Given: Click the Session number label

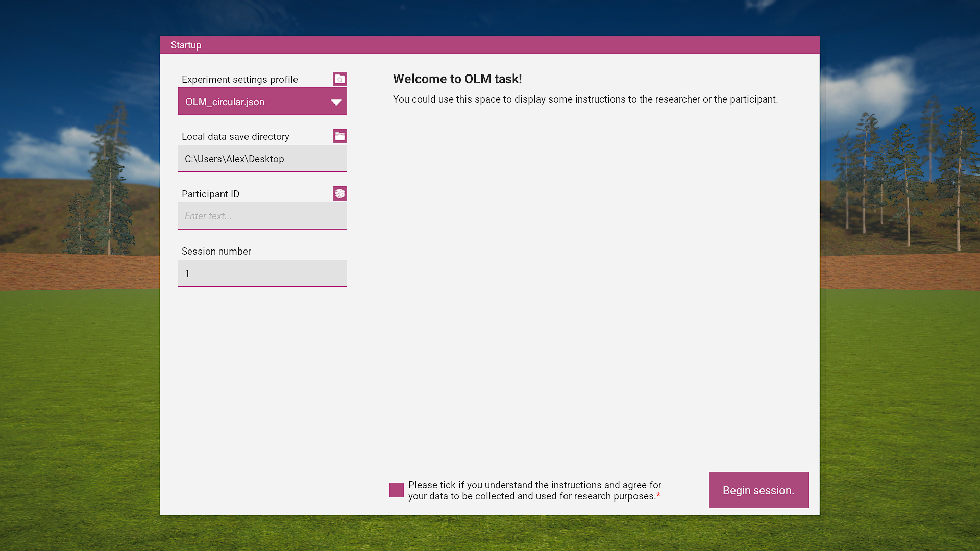Looking at the screenshot, I should 216,252.
